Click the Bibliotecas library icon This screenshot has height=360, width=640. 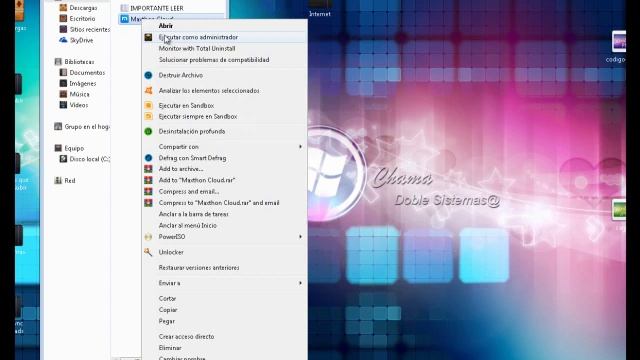[x=58, y=62]
